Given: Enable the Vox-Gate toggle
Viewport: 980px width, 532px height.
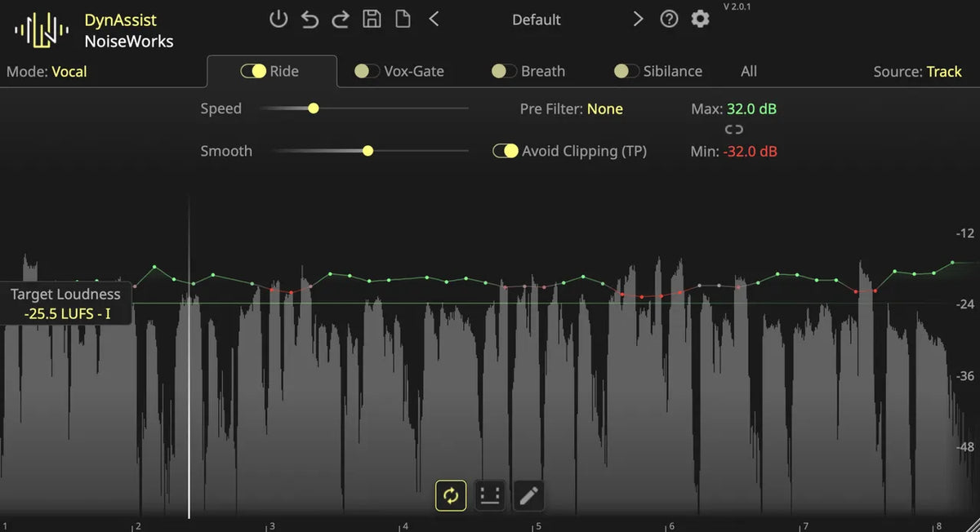Looking at the screenshot, I should [x=367, y=71].
